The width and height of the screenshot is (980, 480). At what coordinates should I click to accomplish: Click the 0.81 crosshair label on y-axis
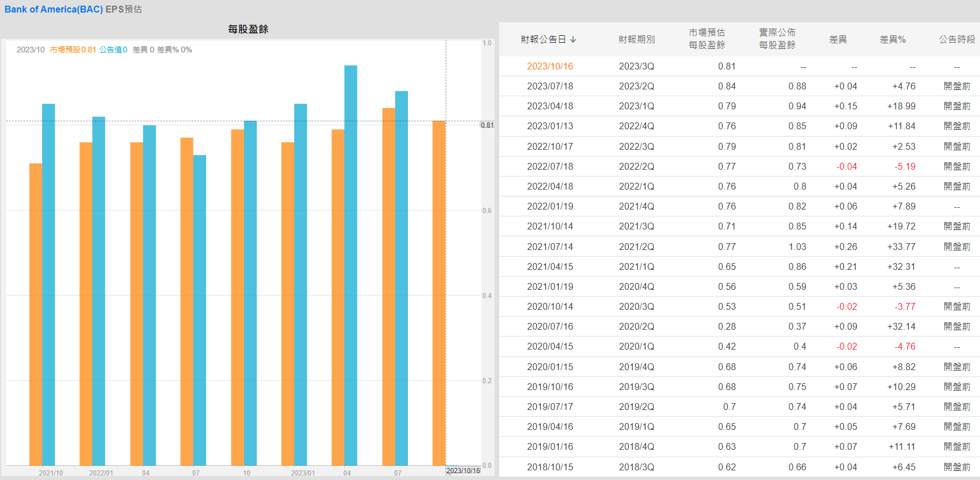pyautogui.click(x=487, y=125)
